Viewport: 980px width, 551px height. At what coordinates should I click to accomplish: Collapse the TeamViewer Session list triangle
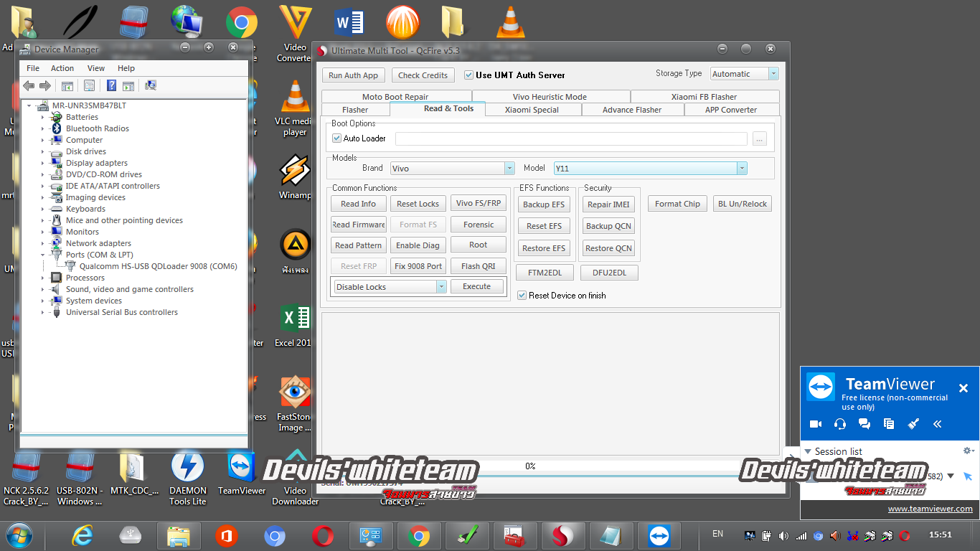coord(808,451)
